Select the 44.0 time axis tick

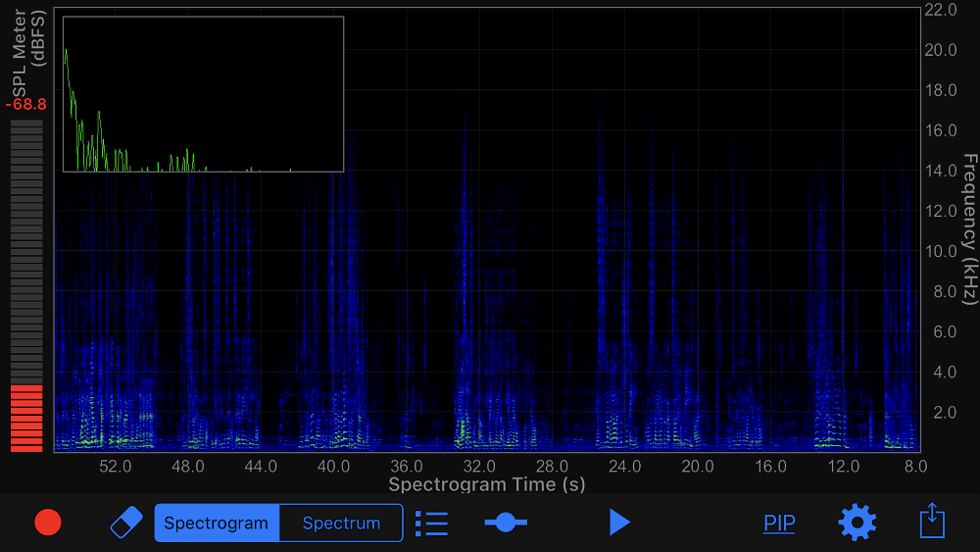coord(261,467)
